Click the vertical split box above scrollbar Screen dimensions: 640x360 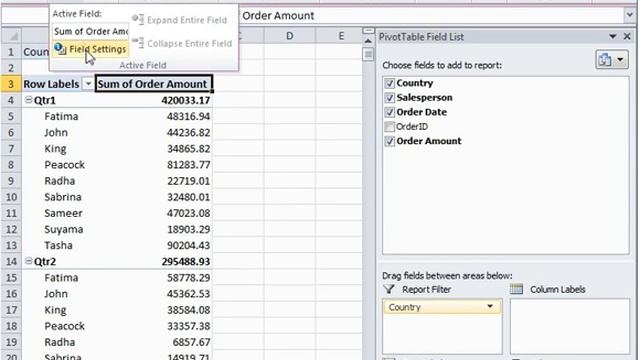pos(368,31)
